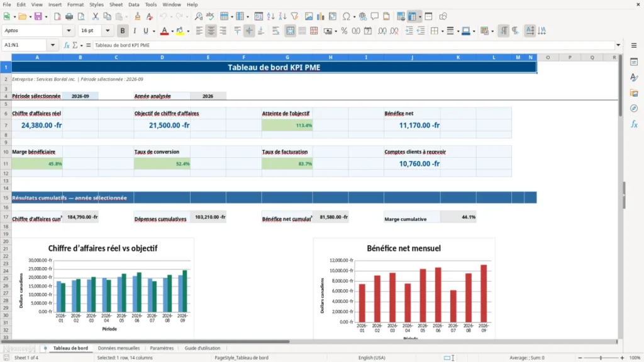The image size is (644, 362).
Task: Insert chart icon in toolbar
Action: [x=320, y=16]
